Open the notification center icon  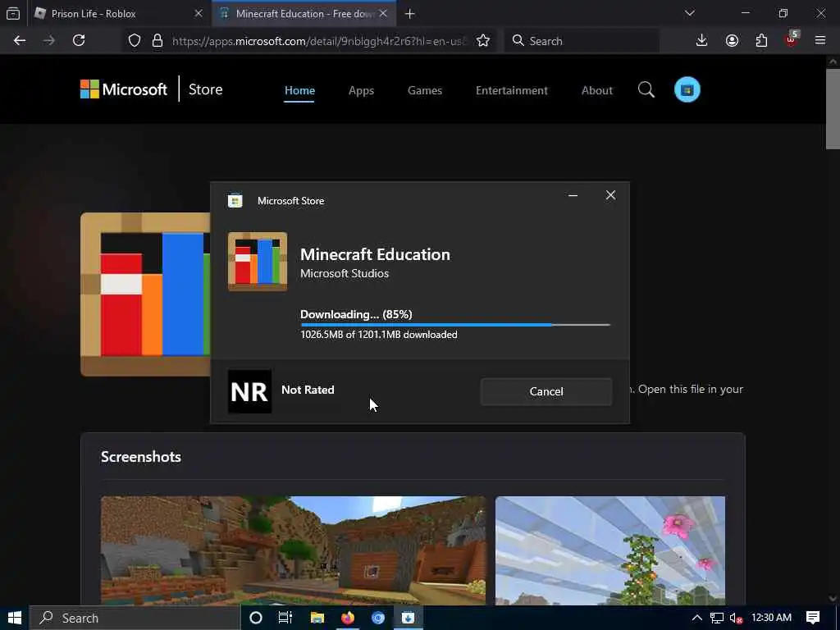coord(813,619)
